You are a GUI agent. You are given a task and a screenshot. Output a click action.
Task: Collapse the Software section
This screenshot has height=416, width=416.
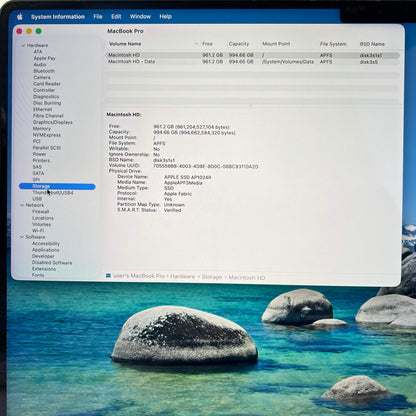point(22,237)
